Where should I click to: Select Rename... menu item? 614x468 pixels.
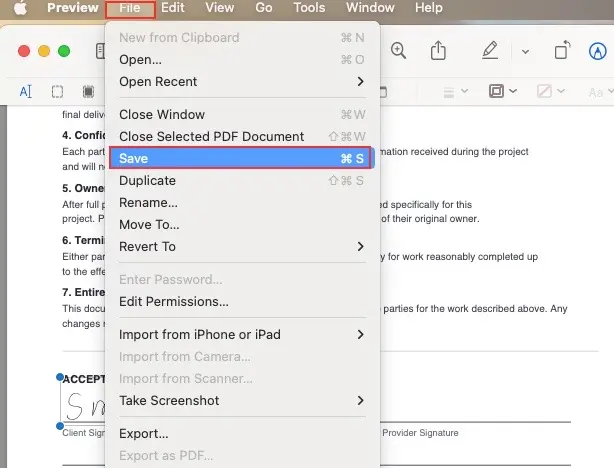[x=242, y=202]
